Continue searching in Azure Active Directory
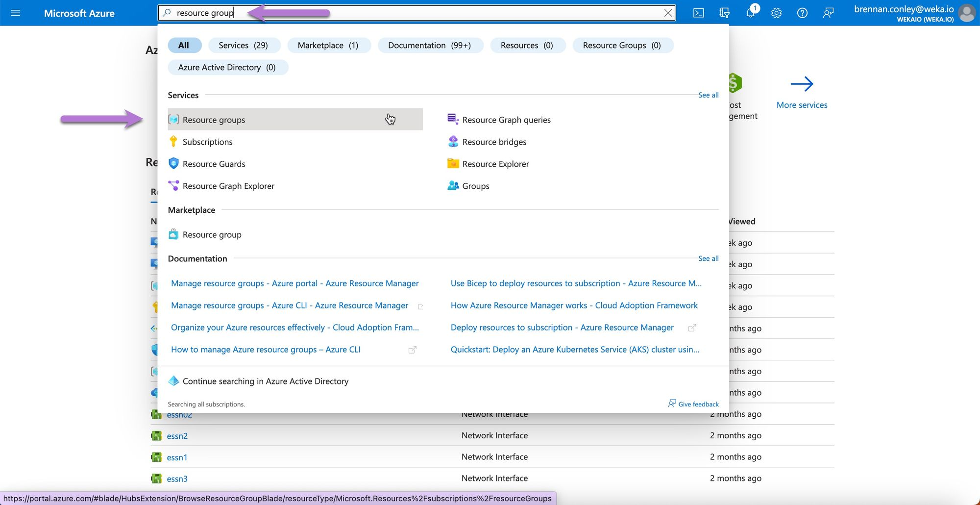Screen dimensions: 980x505 point(265,381)
